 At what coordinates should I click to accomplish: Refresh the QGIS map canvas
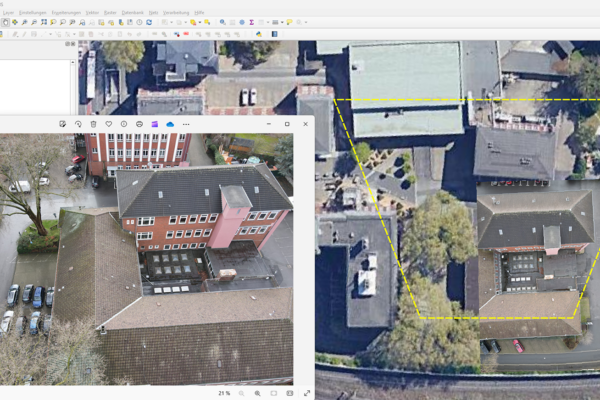[x=149, y=22]
